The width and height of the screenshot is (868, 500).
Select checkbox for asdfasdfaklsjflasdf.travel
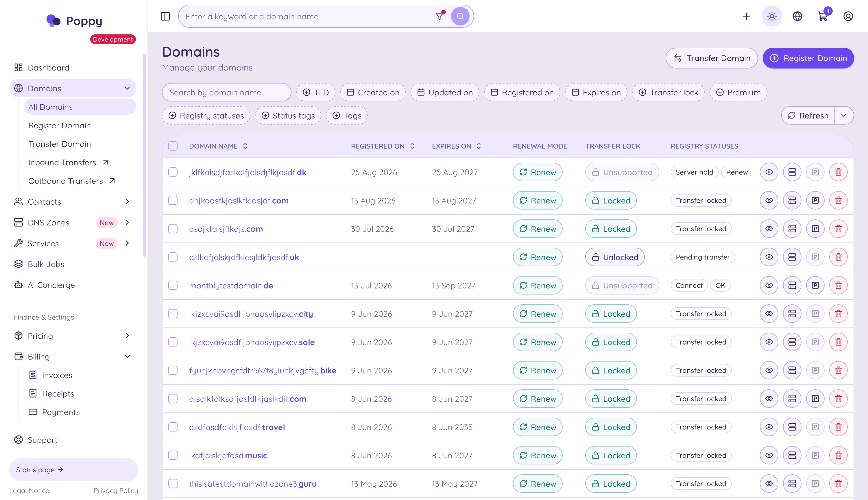173,427
